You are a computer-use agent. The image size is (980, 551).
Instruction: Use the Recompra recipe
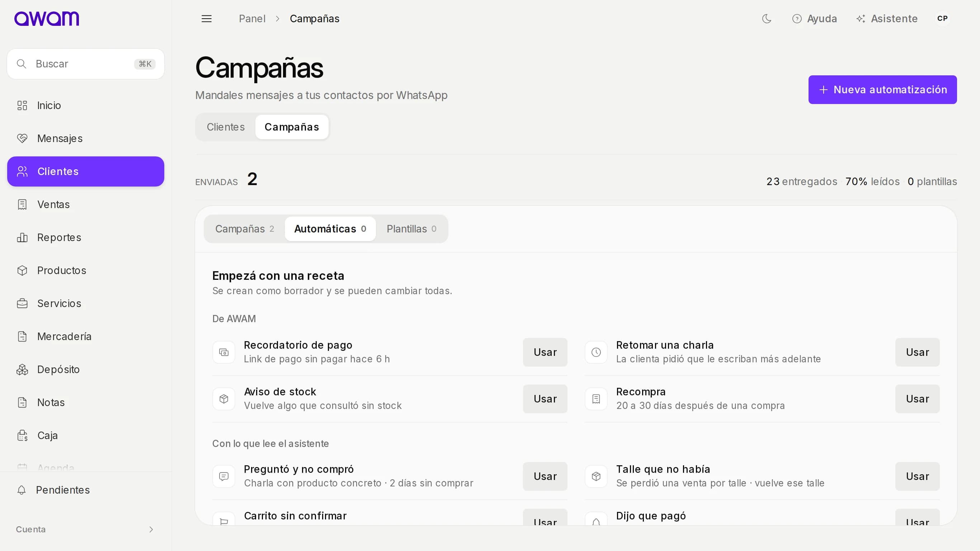(917, 399)
